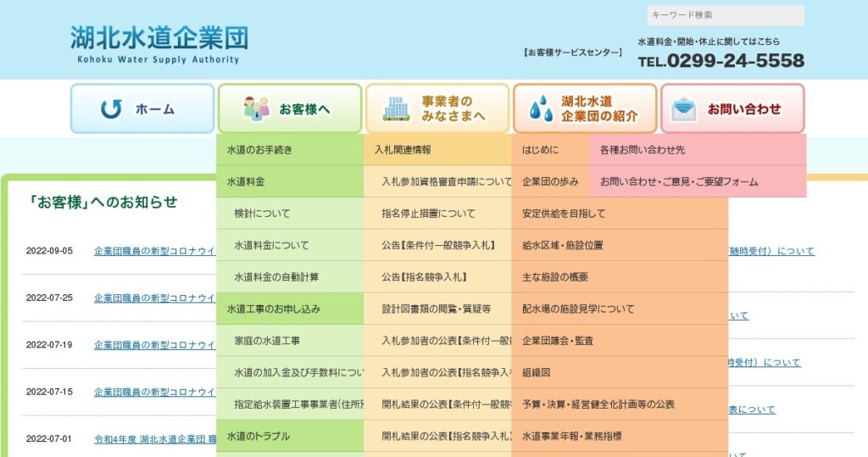Focus the キーワード検索 search field

click(726, 15)
